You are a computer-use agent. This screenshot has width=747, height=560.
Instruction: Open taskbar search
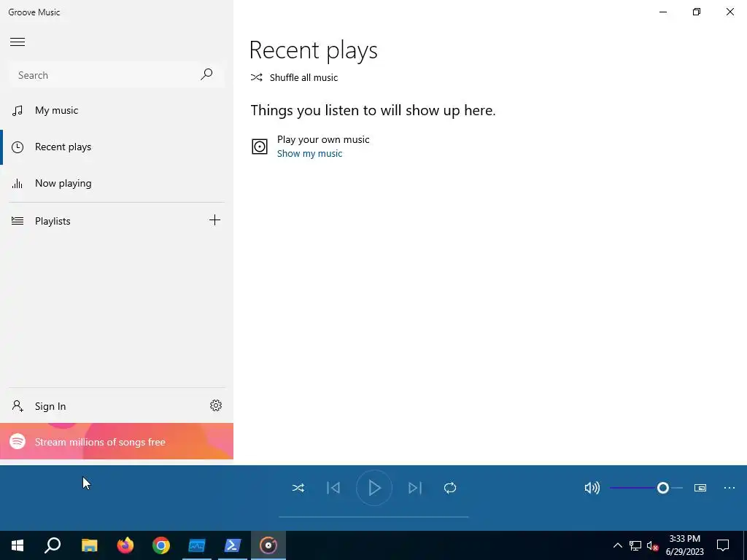[x=53, y=545]
